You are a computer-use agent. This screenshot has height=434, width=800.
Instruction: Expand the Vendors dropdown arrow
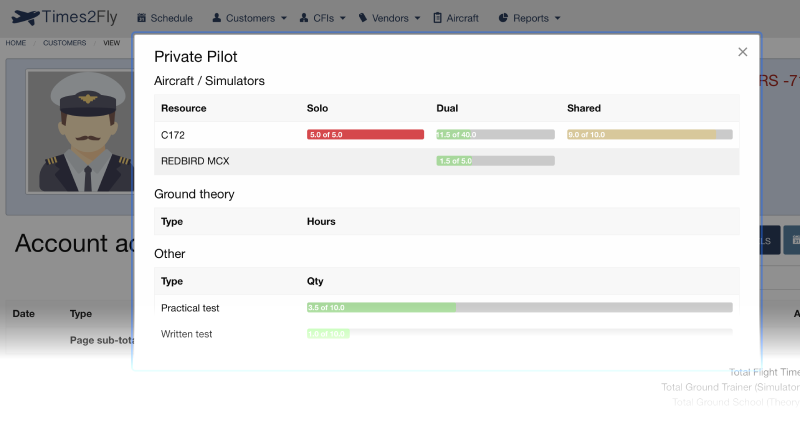417,18
